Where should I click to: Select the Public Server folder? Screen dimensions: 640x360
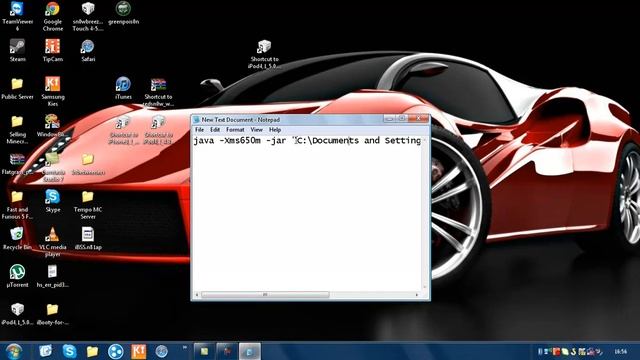(x=17, y=88)
